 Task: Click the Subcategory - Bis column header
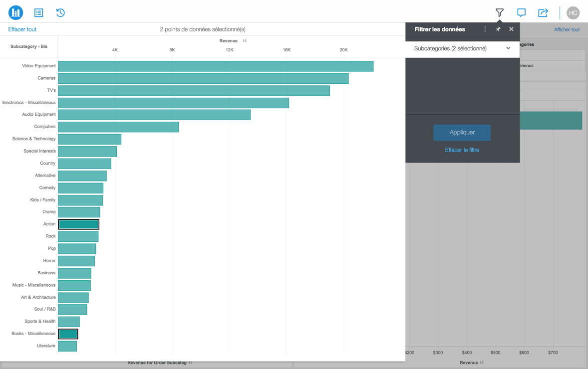pyautogui.click(x=29, y=46)
